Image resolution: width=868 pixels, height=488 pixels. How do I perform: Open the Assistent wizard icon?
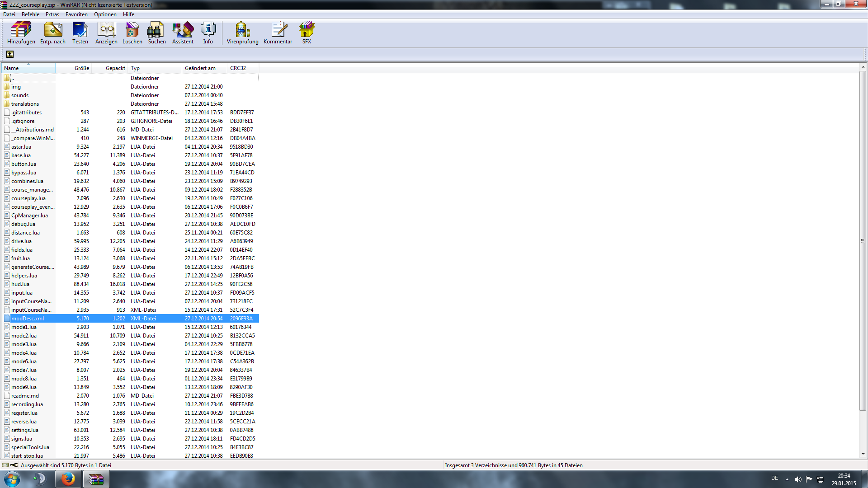tap(183, 33)
